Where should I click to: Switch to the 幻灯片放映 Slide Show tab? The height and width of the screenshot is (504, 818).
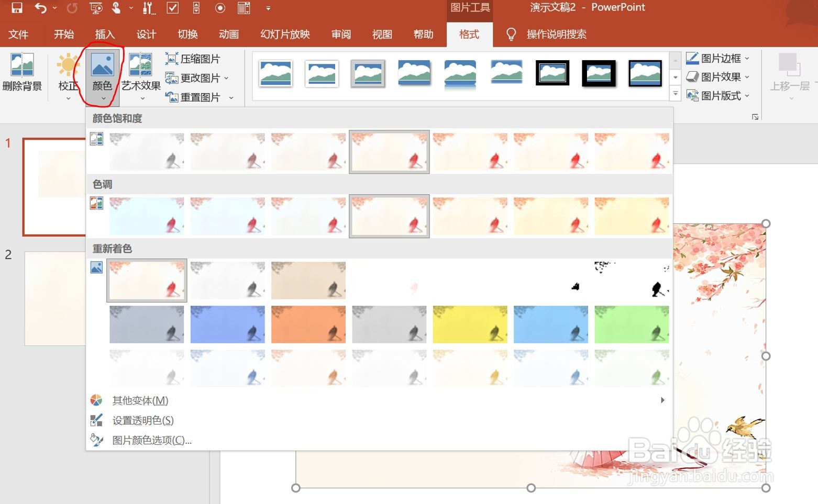tap(285, 35)
